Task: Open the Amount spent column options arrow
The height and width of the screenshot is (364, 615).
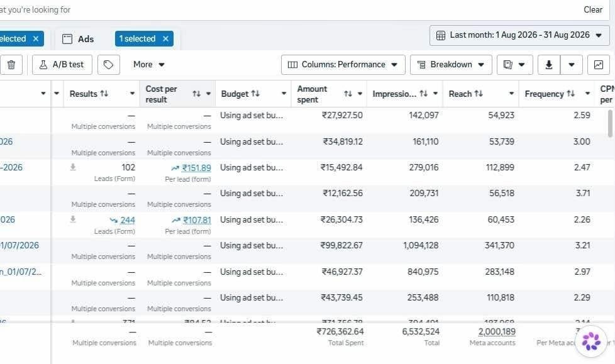Action: [360, 93]
